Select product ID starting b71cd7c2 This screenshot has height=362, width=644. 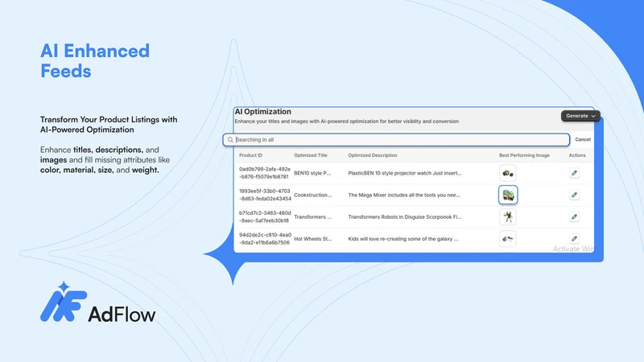(265, 216)
